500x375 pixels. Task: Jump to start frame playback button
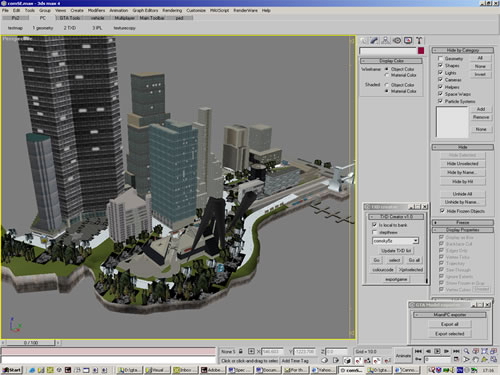pyautogui.click(x=418, y=351)
